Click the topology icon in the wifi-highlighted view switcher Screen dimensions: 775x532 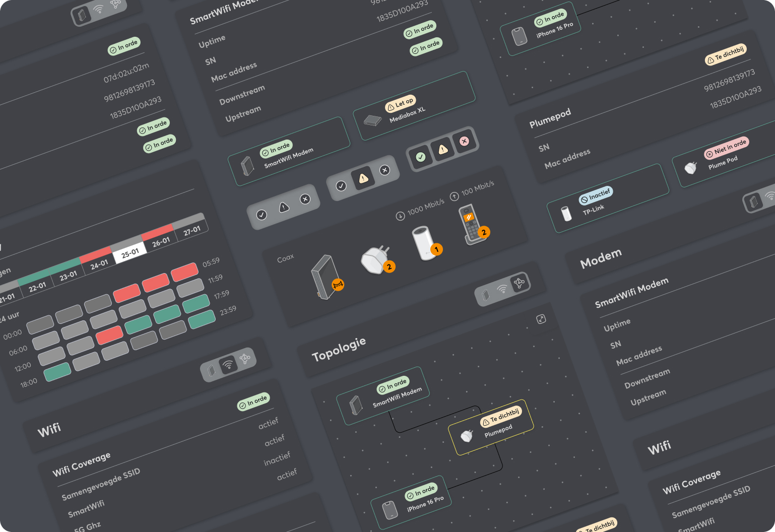click(x=245, y=359)
